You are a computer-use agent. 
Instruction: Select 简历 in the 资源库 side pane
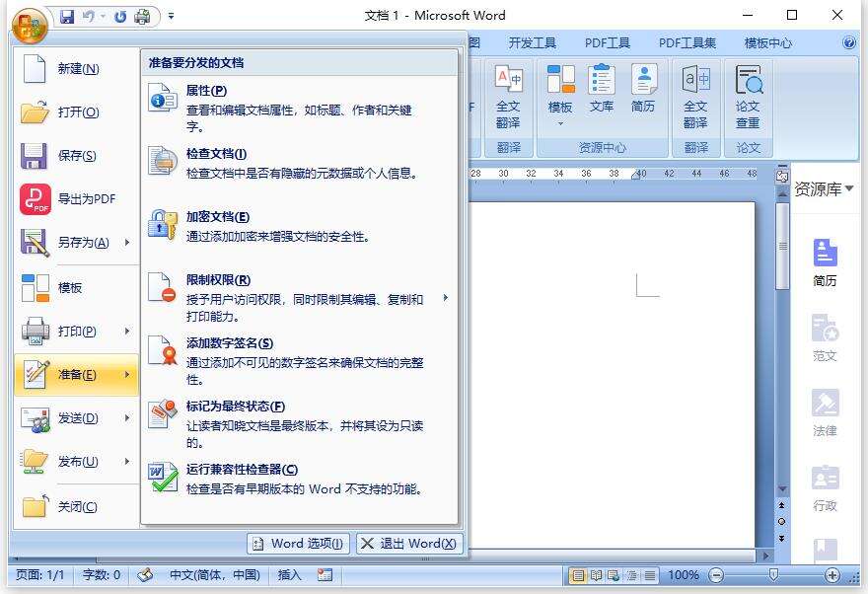(825, 262)
